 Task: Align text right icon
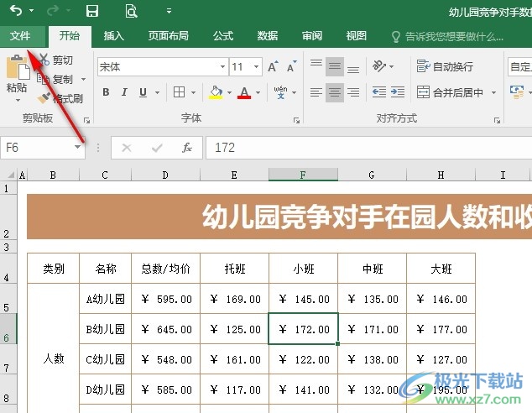pyautogui.click(x=353, y=92)
